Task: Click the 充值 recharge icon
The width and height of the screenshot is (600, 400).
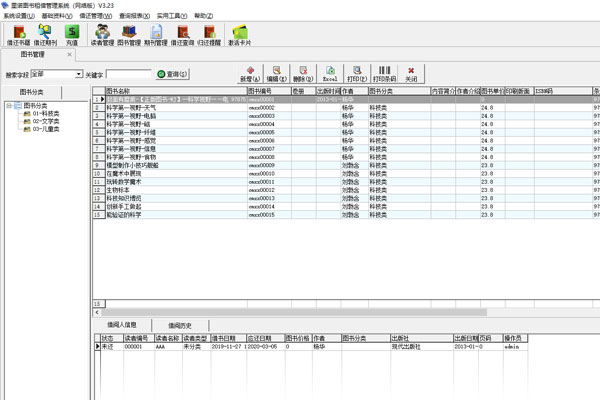Action: click(x=72, y=37)
